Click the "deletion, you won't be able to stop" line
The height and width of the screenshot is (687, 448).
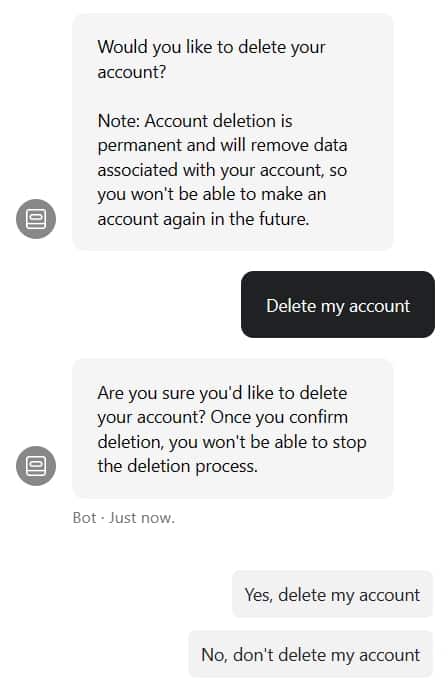pyautogui.click(x=232, y=442)
